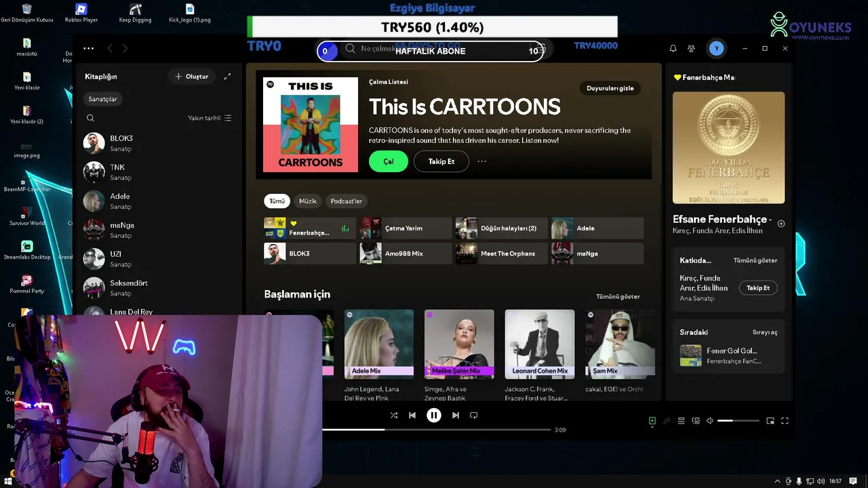Click Sırayı aç link
Viewport: 868px width, 488px height.
pyautogui.click(x=765, y=332)
